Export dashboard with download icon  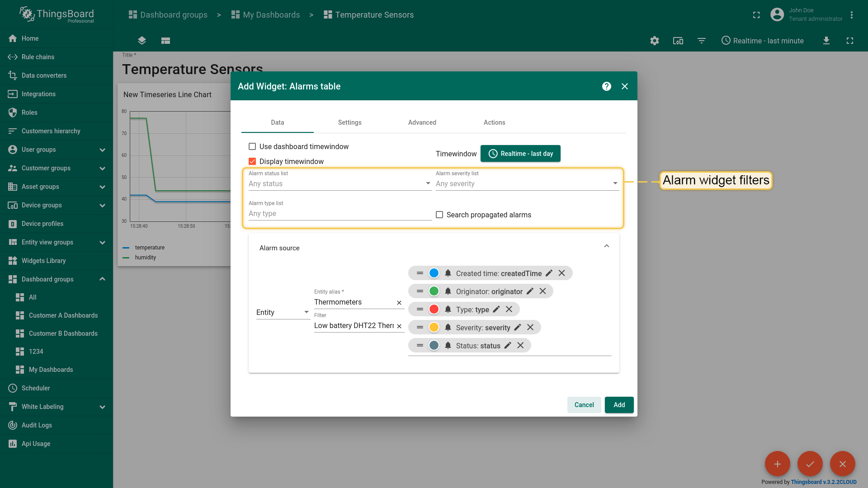(x=826, y=41)
